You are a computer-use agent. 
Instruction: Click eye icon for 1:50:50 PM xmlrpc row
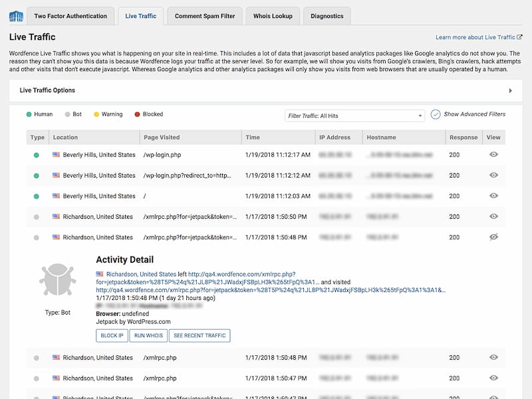coord(493,217)
